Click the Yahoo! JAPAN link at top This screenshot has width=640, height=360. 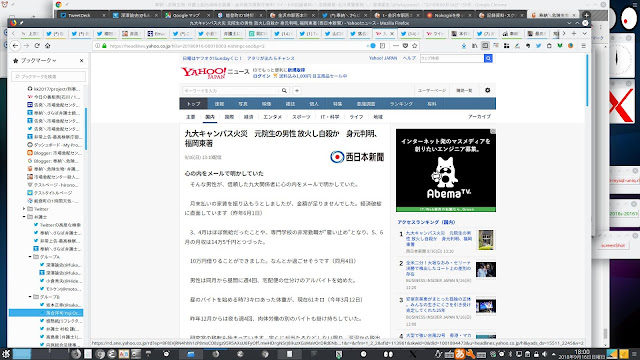(x=383, y=58)
